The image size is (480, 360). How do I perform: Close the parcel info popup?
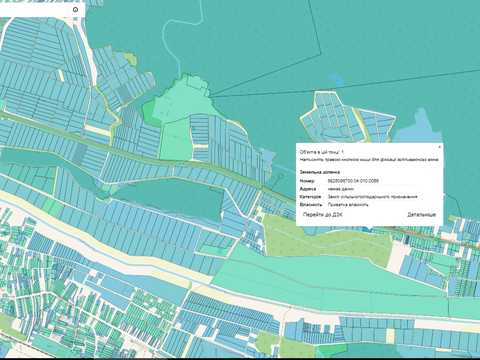coord(439,147)
